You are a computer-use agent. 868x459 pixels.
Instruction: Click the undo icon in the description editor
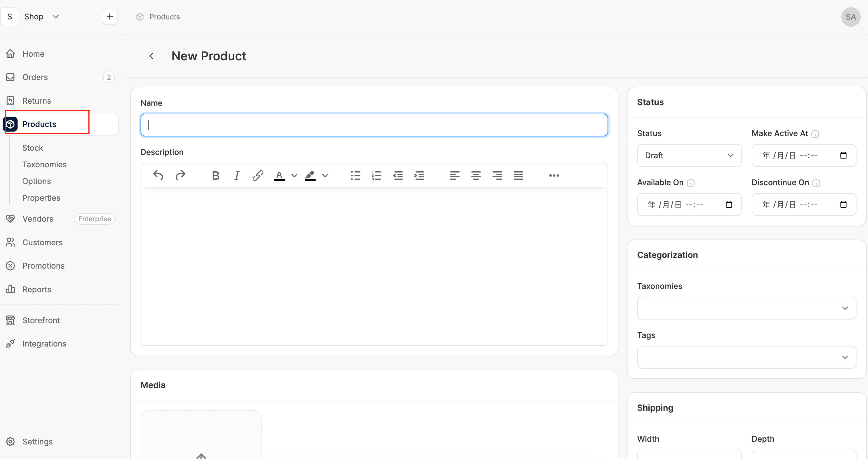158,175
